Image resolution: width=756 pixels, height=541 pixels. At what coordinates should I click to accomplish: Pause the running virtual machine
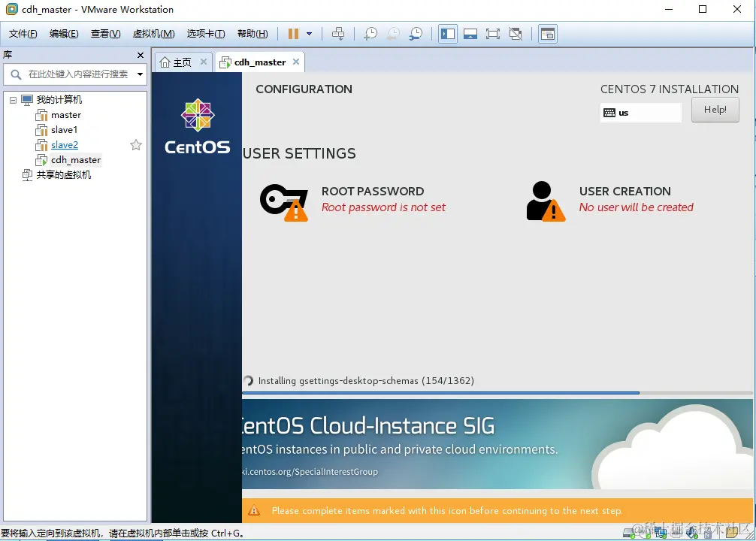pos(293,34)
